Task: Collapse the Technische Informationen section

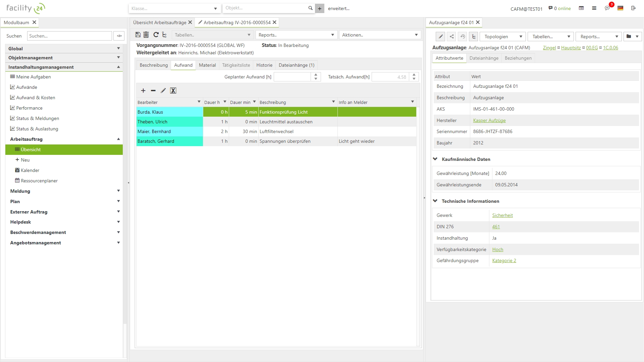Action: (435, 201)
